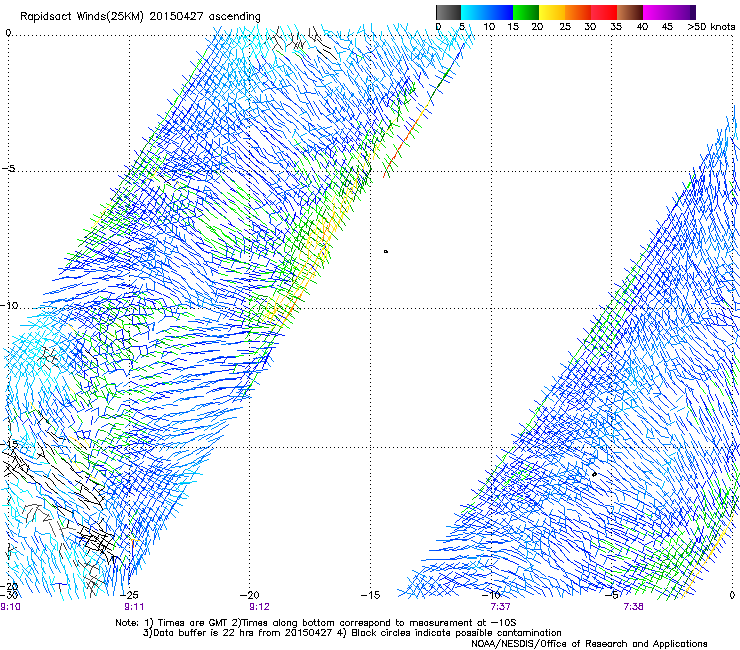The width and height of the screenshot is (740, 650).
Task: Click the small black island marker near -14 longitude
Action: 386,252
